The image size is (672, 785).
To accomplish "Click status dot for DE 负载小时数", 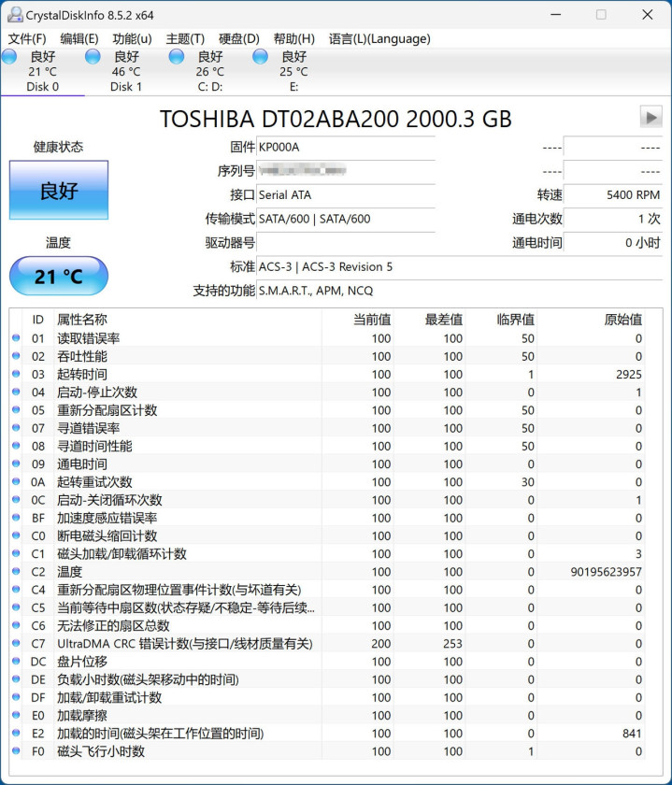I will [16, 679].
